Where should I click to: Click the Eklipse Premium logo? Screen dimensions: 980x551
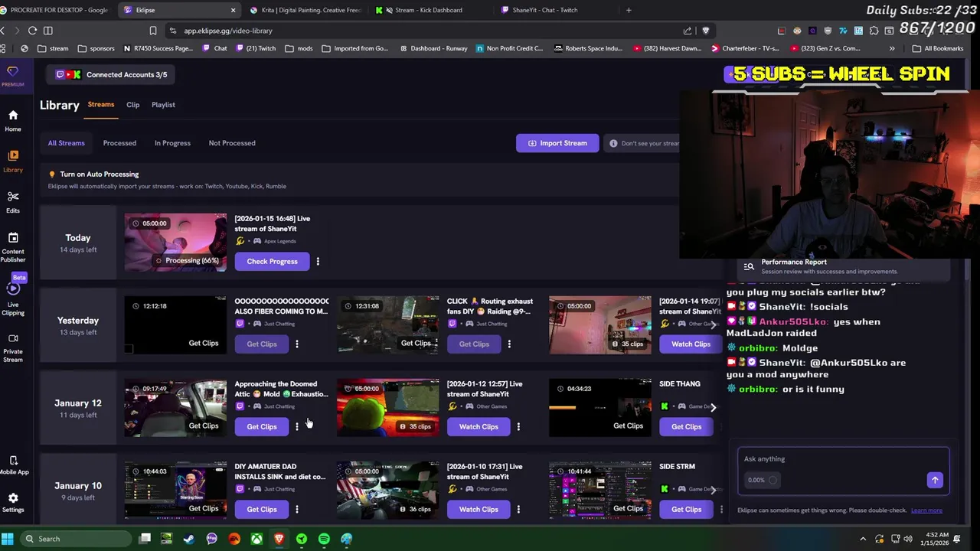[12, 75]
